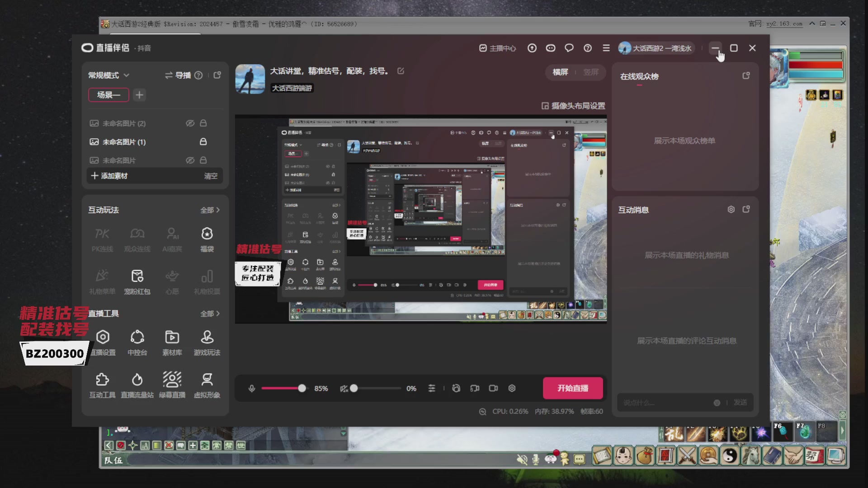868x488 pixels.
Task: Pop out the 在线观众榜 panel
Action: [746, 75]
